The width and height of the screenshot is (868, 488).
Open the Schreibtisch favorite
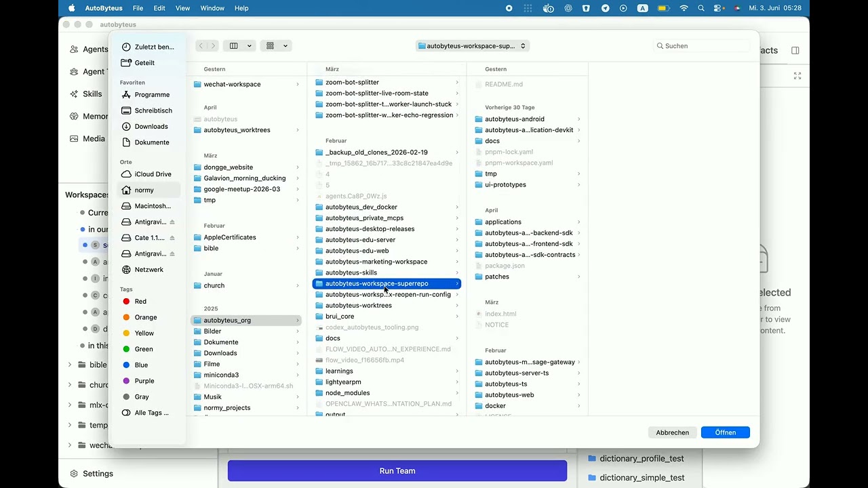coord(147,110)
